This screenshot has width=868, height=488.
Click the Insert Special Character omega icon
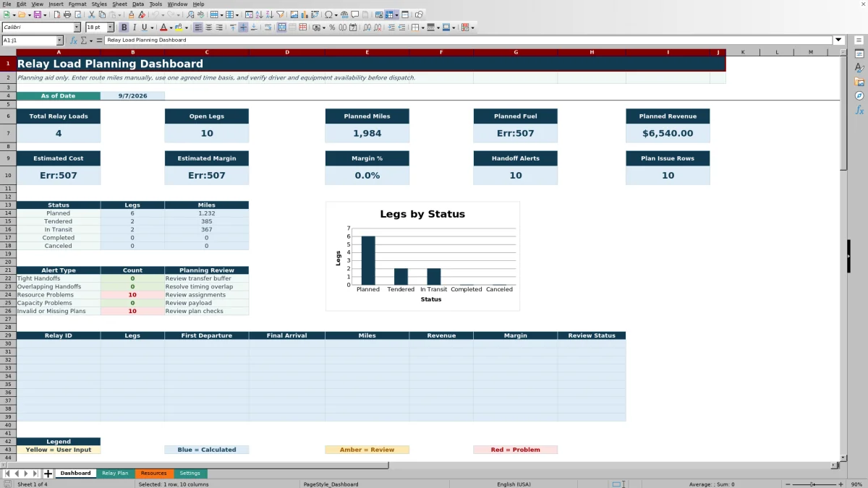click(329, 14)
